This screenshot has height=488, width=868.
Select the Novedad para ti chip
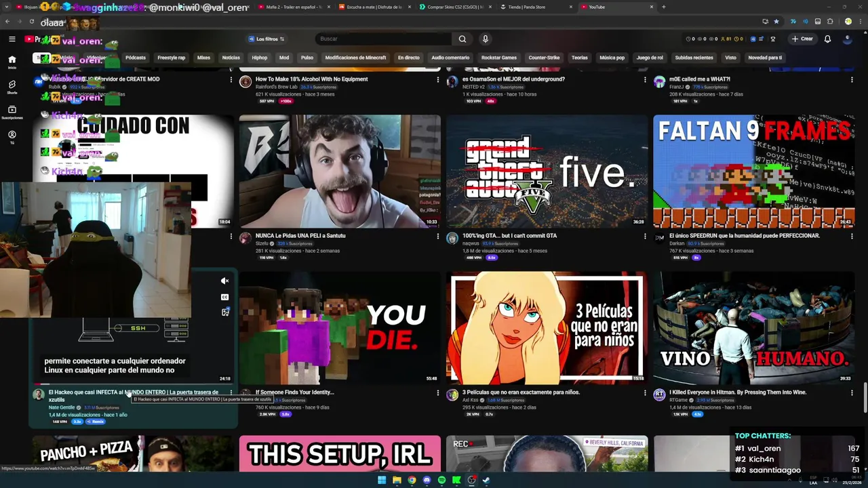(765, 58)
